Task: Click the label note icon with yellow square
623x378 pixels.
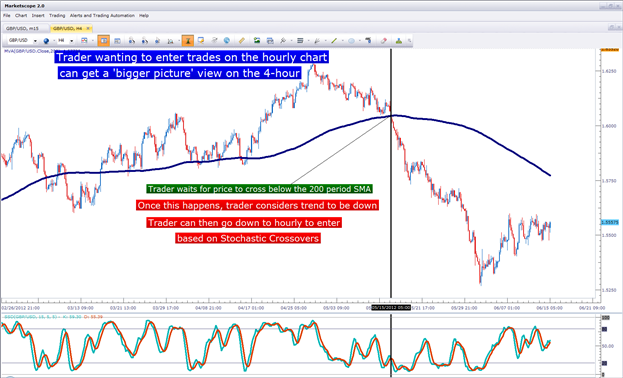Action: coord(201,41)
